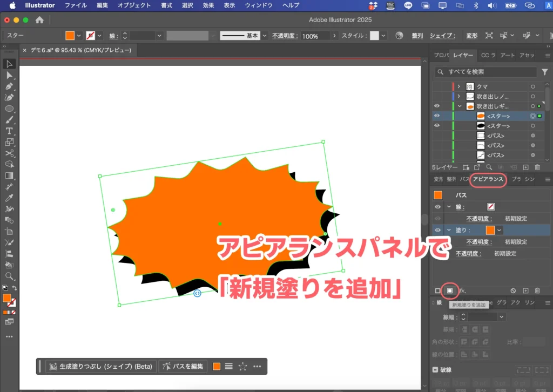Click the trash icon in the Layers panel
Viewport: 553px width, 392px height.
(537, 167)
